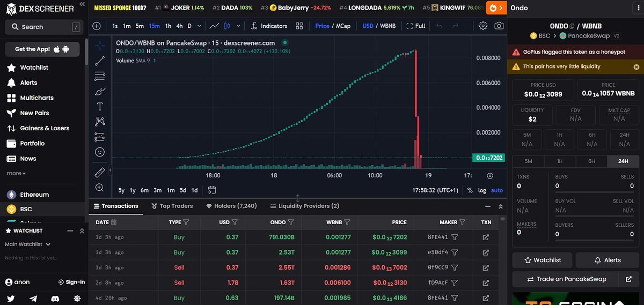Select the text annotation tool

pyautogui.click(x=99, y=107)
